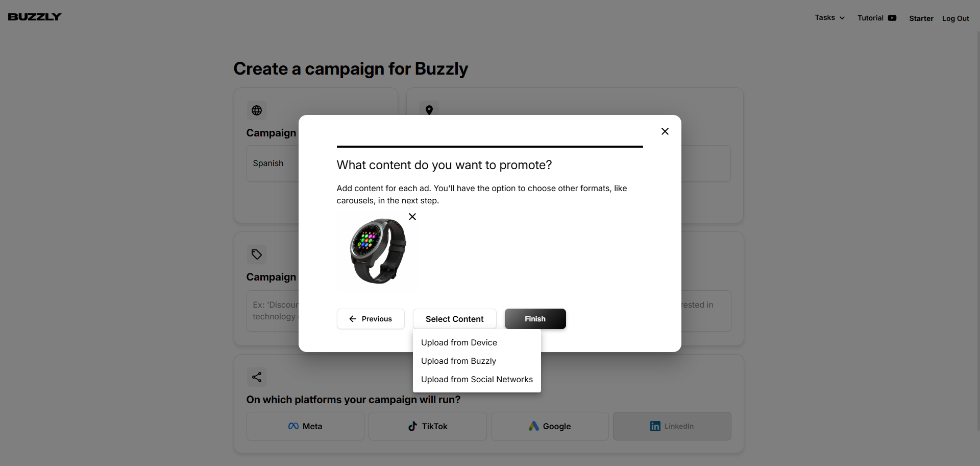Open the Tutorial YouTube icon
980x466 pixels.
[x=892, y=17]
